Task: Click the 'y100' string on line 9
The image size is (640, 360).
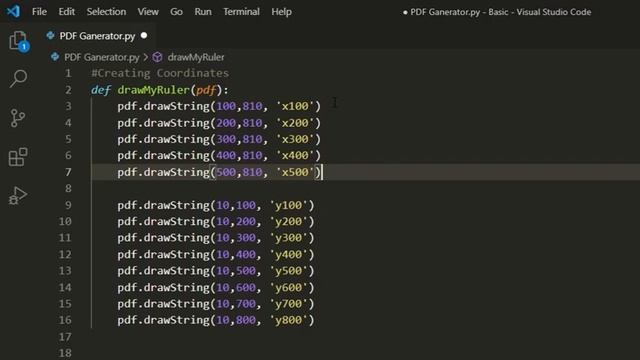Action: coord(289,205)
